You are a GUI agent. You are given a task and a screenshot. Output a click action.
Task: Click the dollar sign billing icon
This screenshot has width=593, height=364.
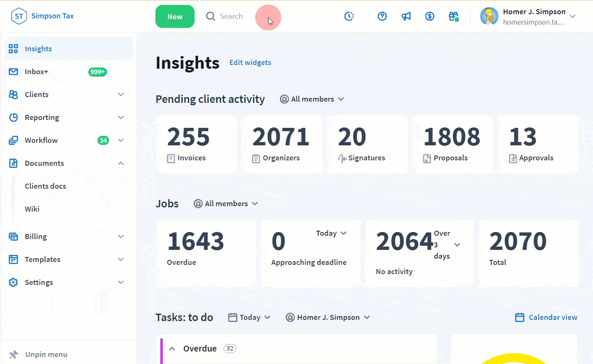430,16
